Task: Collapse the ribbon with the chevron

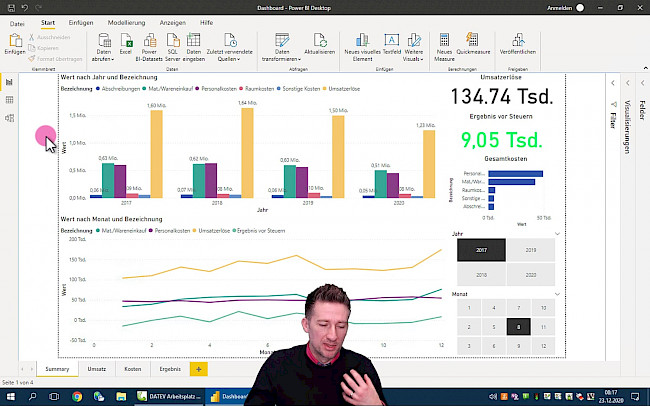Action: [x=645, y=68]
